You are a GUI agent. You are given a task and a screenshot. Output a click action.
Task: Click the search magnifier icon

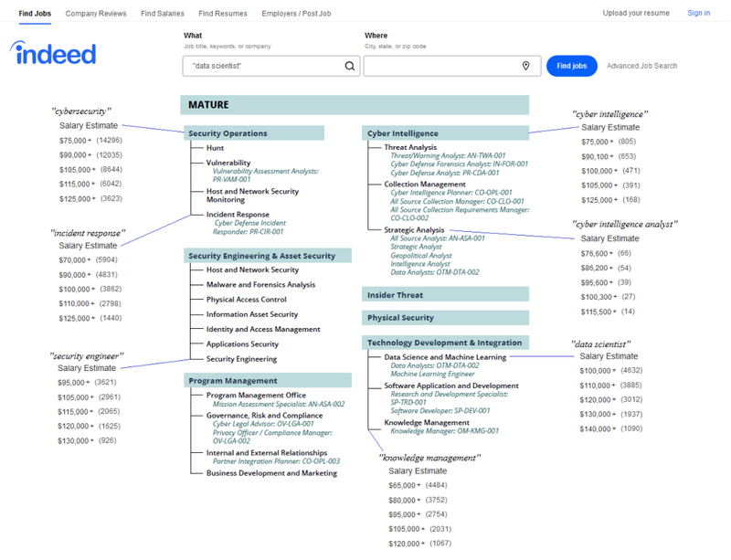[x=350, y=67]
